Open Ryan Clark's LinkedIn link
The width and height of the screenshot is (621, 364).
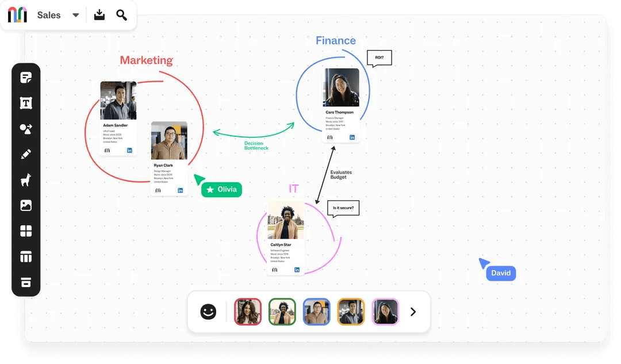180,190
